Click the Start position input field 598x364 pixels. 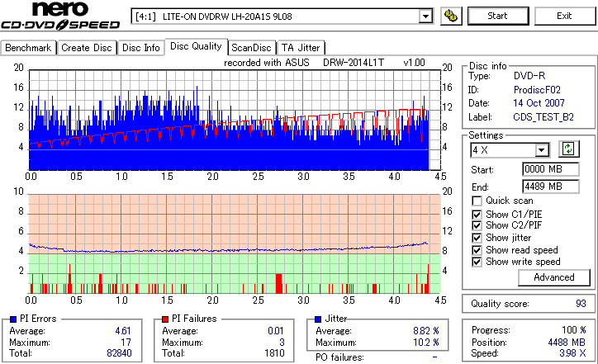[550, 169]
